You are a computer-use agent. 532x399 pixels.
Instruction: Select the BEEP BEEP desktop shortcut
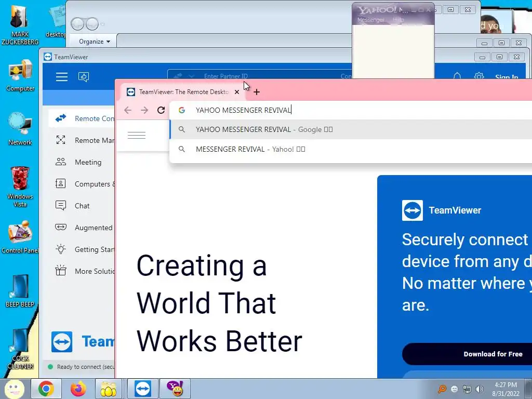[x=20, y=291]
